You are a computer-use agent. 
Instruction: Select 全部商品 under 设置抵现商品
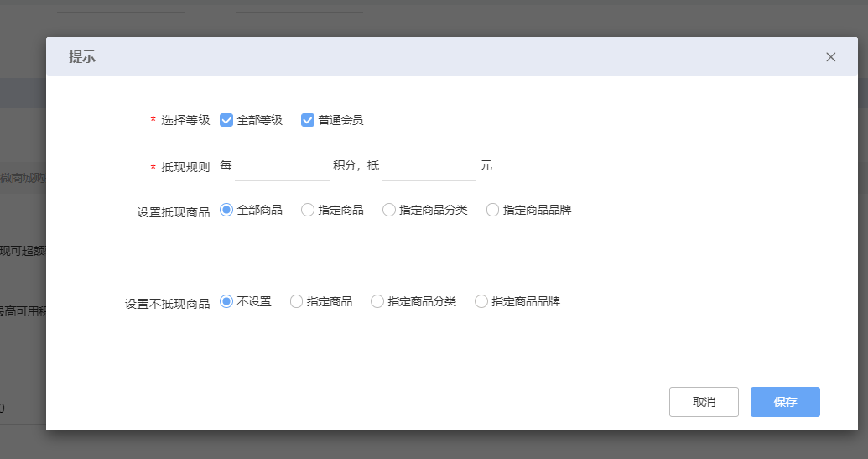click(226, 210)
